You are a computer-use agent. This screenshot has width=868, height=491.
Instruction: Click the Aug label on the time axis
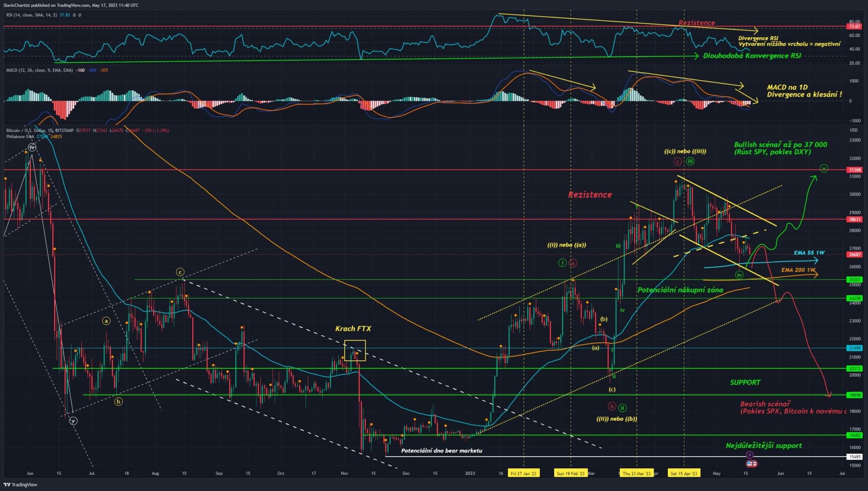[x=155, y=473]
